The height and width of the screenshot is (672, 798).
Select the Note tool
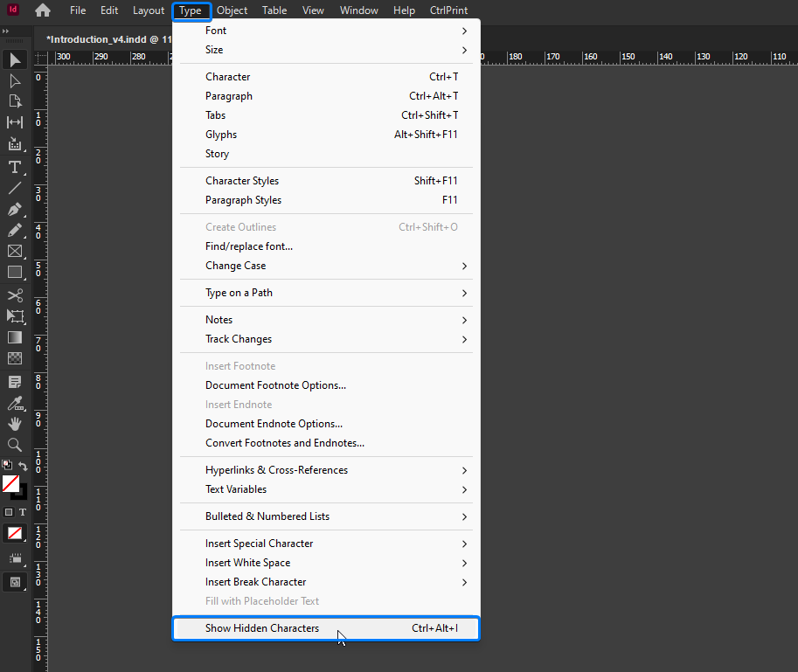point(15,382)
